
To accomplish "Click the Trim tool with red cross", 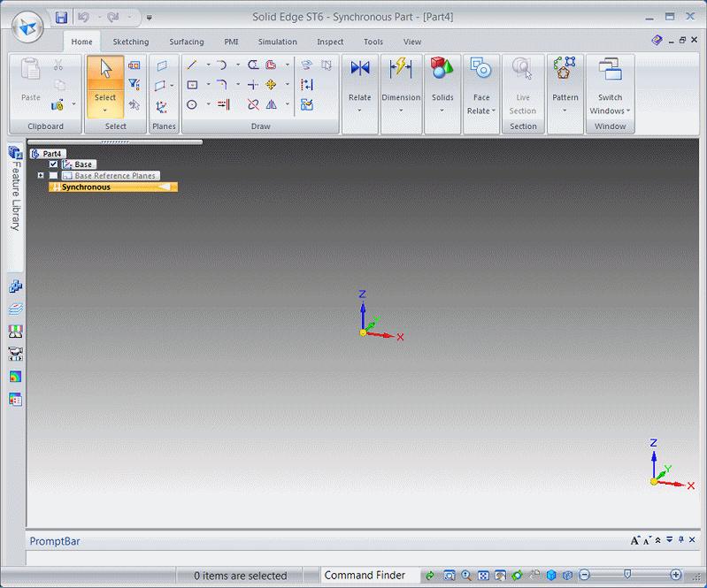I will coord(253,104).
